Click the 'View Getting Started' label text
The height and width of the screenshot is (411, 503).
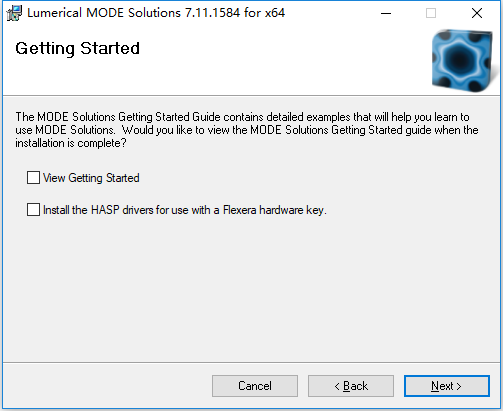click(x=91, y=178)
